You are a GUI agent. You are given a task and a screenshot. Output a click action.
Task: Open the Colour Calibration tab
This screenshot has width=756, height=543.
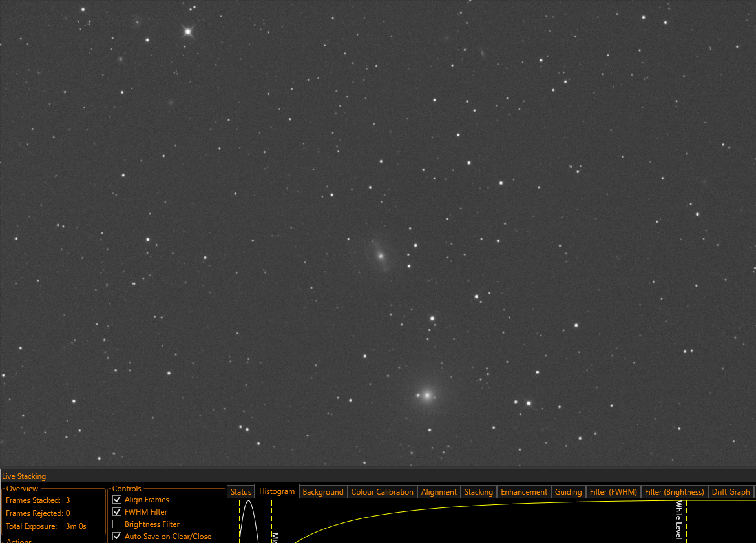pyautogui.click(x=383, y=492)
